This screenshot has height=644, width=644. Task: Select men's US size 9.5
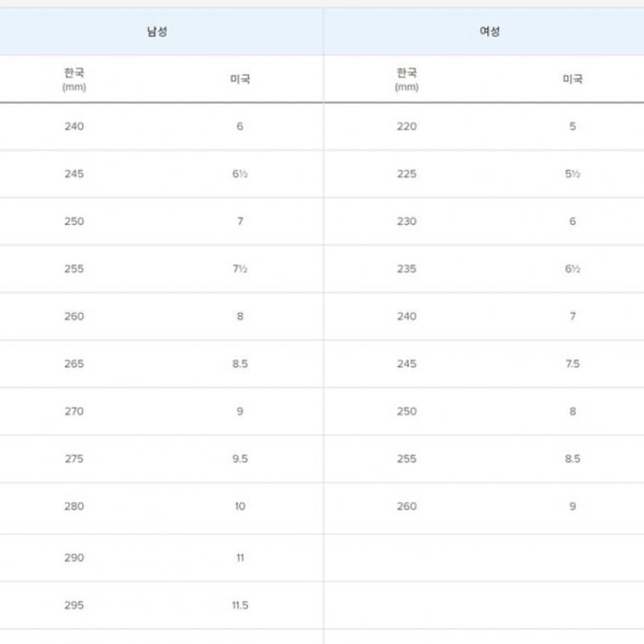(x=240, y=459)
